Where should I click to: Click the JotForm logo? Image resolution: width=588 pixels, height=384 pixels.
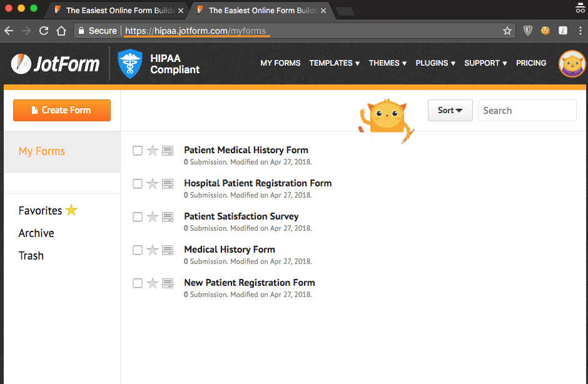55,63
